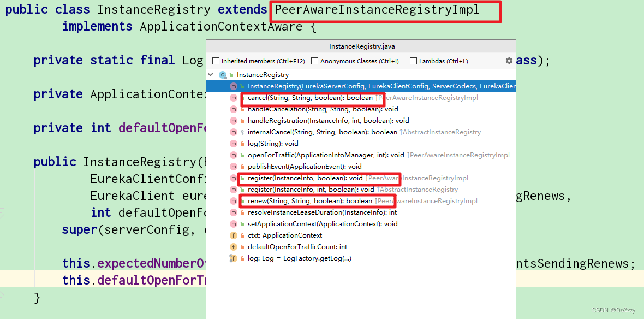Check the Lambdas option
This screenshot has height=319, width=644.
tap(414, 61)
